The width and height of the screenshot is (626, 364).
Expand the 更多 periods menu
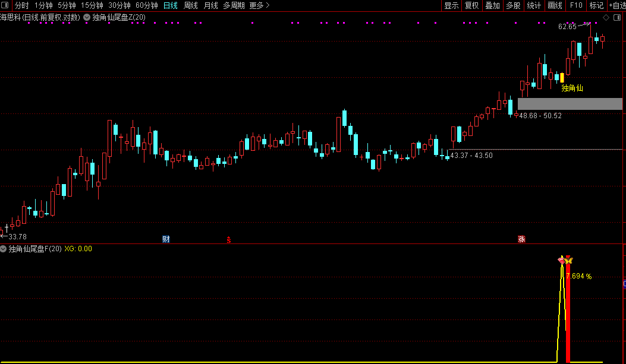tap(260, 5)
